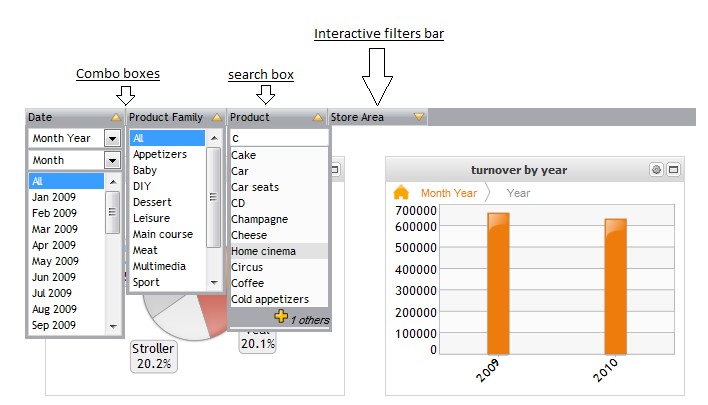Click the Date list scroll down arrow
This screenshot has width=708, height=405.
pyautogui.click(x=113, y=326)
